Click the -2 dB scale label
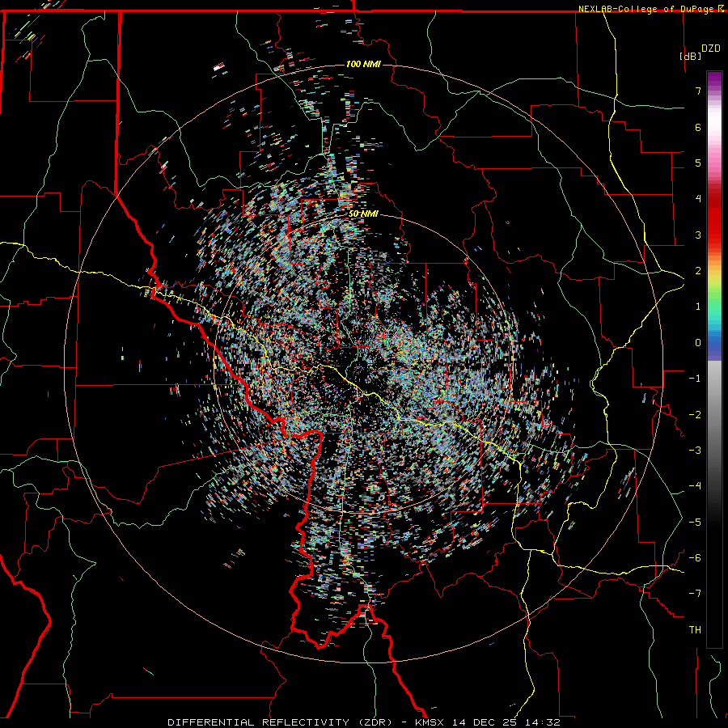This screenshot has height=728, width=728. click(695, 415)
